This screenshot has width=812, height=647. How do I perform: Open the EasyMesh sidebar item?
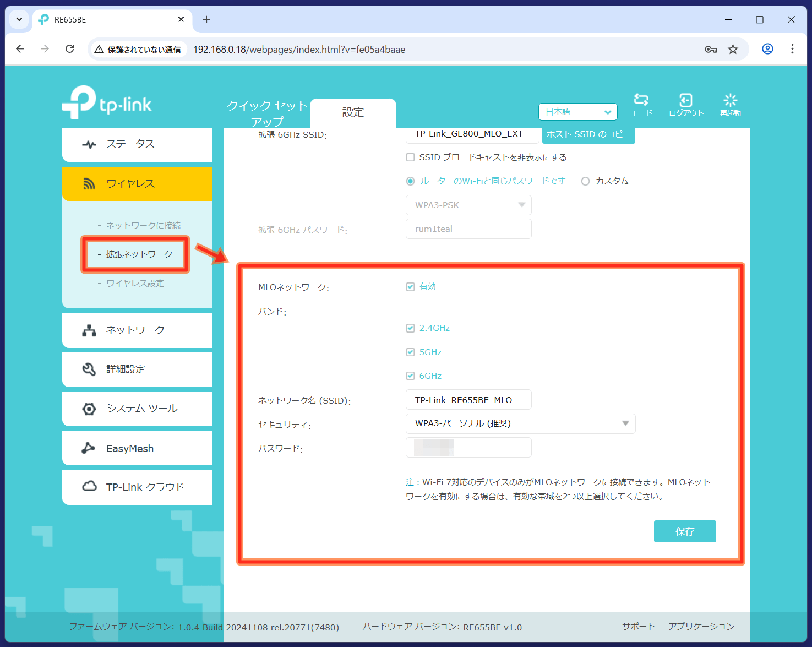[x=137, y=448]
